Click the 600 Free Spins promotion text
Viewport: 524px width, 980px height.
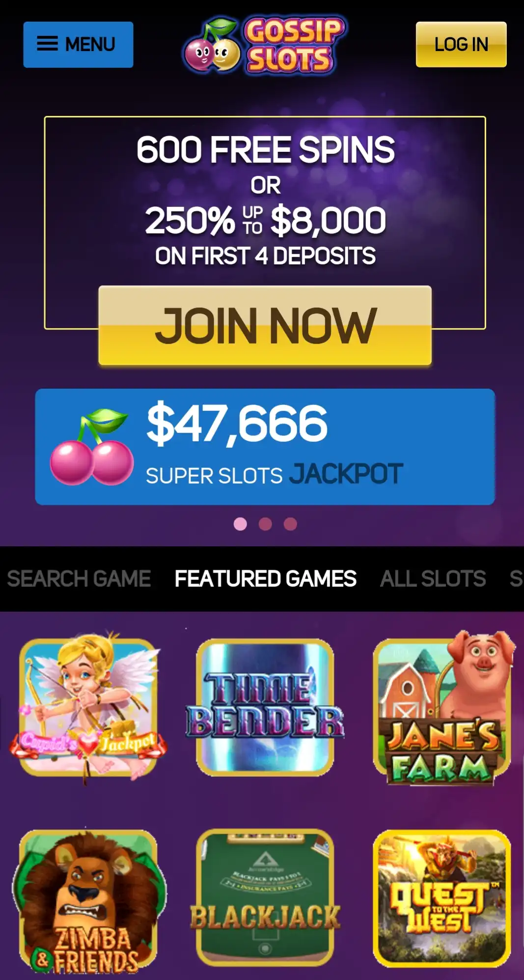[x=265, y=149]
